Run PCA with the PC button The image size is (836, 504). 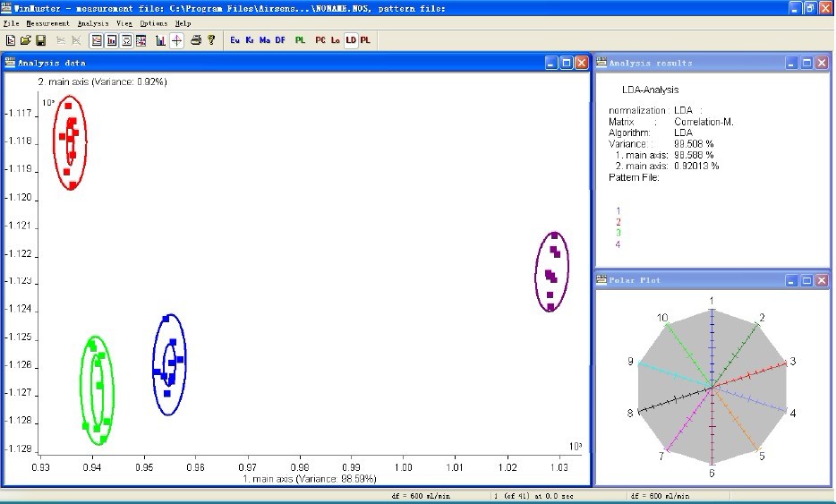pos(320,40)
